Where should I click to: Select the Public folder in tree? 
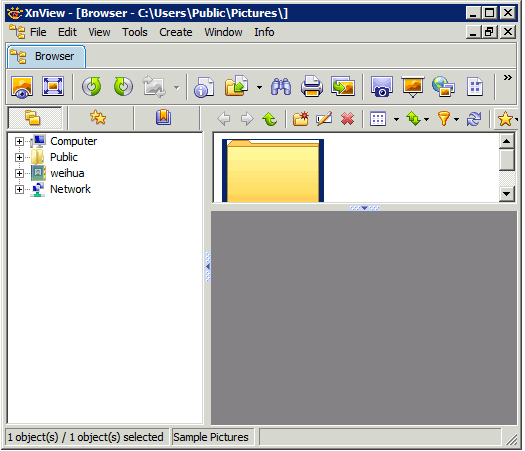click(x=64, y=157)
